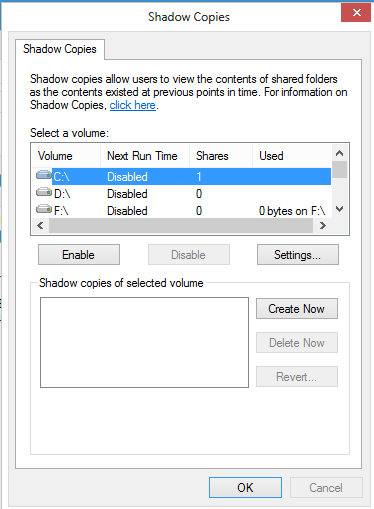Click the horizontal scroll left arrow
The height and width of the screenshot is (509, 374).
pos(40,226)
